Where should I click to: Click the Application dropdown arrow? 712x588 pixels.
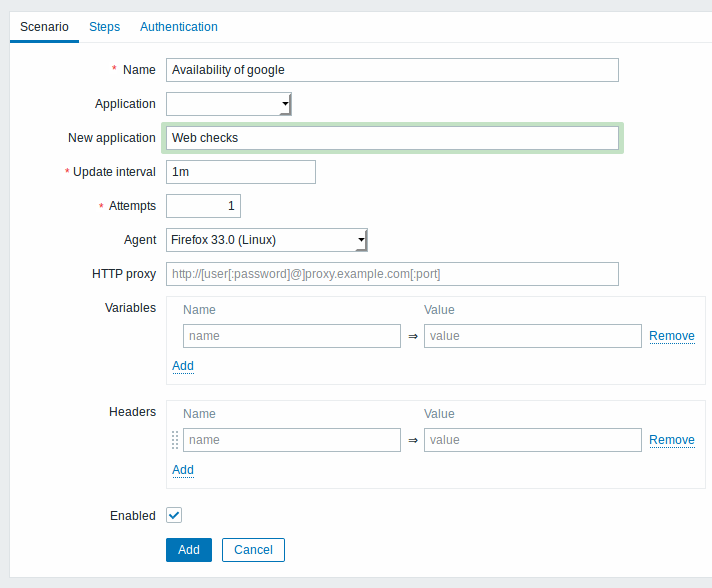click(285, 104)
